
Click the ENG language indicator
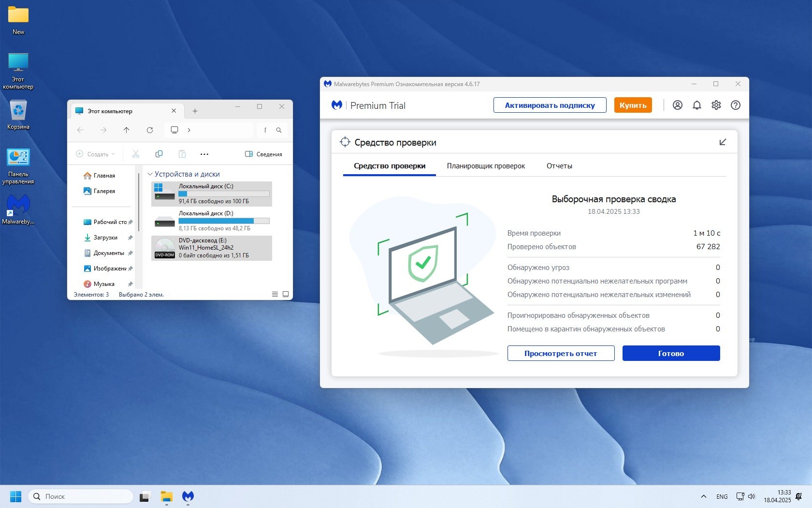[x=722, y=496]
